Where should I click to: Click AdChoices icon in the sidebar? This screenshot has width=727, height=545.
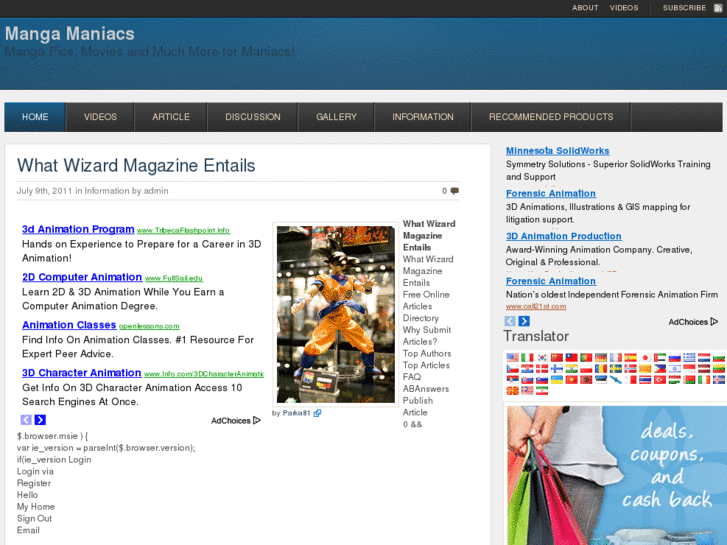714,321
